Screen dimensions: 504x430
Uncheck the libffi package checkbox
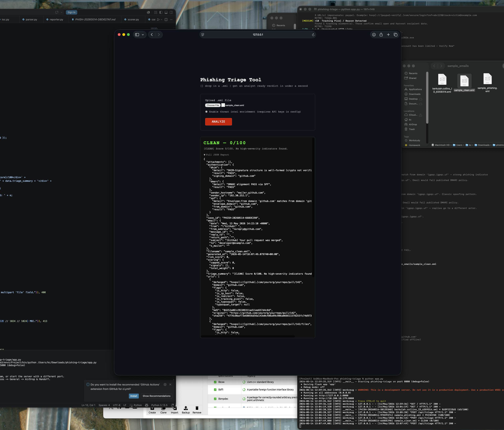click(215, 390)
